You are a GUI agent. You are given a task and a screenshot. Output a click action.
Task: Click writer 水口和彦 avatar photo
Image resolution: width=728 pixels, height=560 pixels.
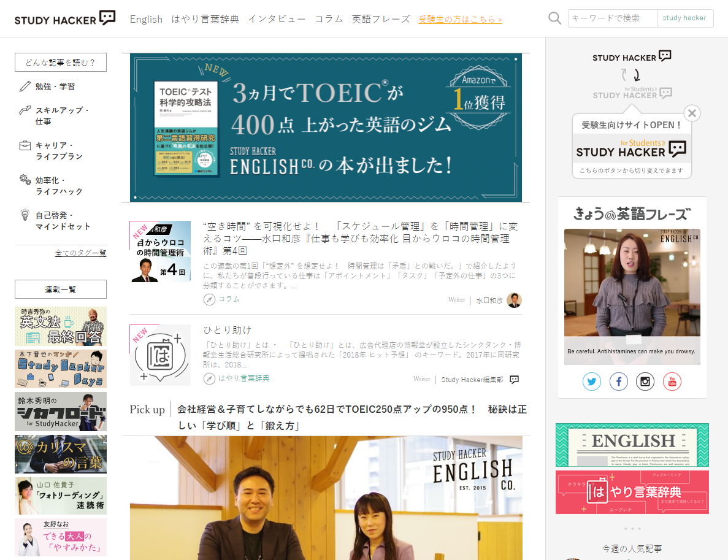[514, 300]
